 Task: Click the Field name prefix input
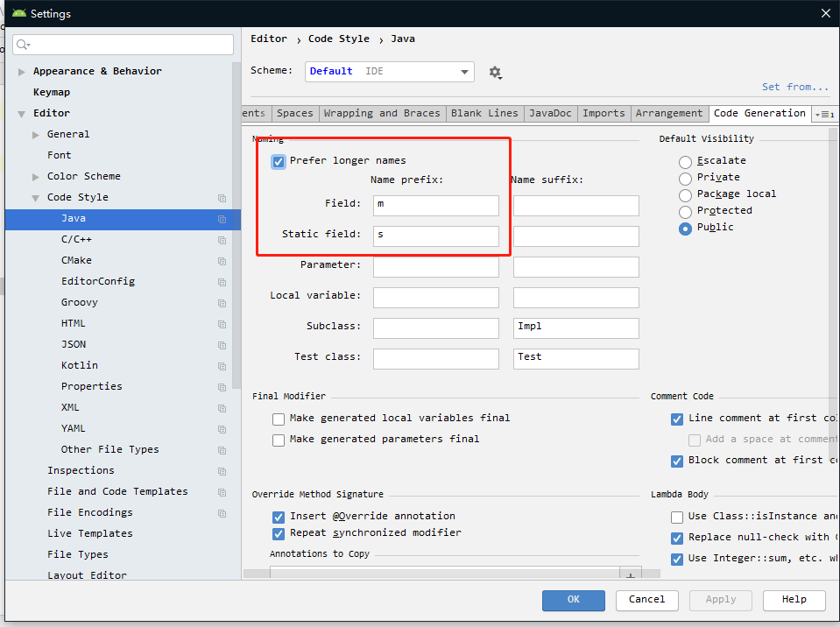435,206
